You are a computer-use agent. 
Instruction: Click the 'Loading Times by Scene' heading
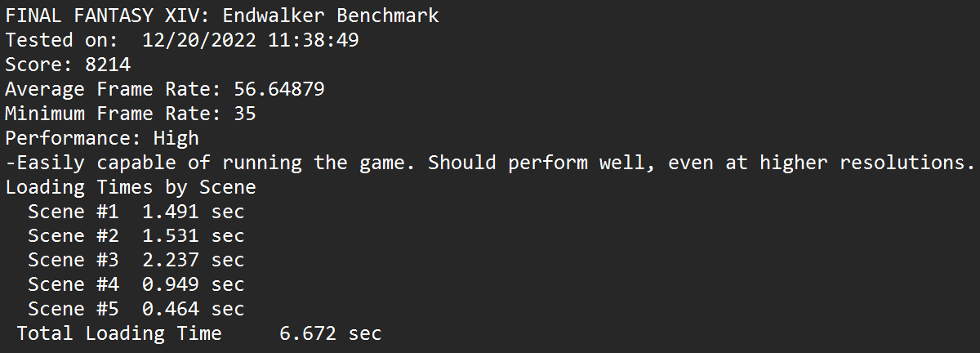[x=131, y=187]
